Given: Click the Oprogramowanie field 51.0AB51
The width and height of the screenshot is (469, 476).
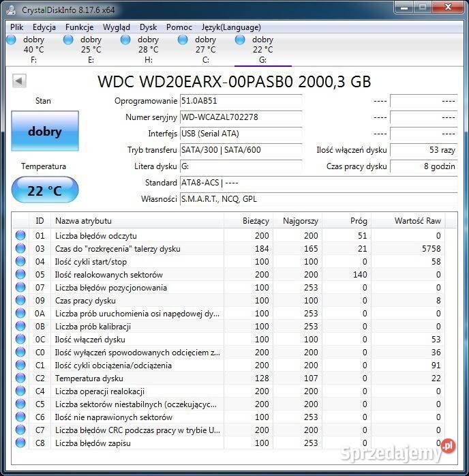Looking at the screenshot, I should [x=241, y=101].
